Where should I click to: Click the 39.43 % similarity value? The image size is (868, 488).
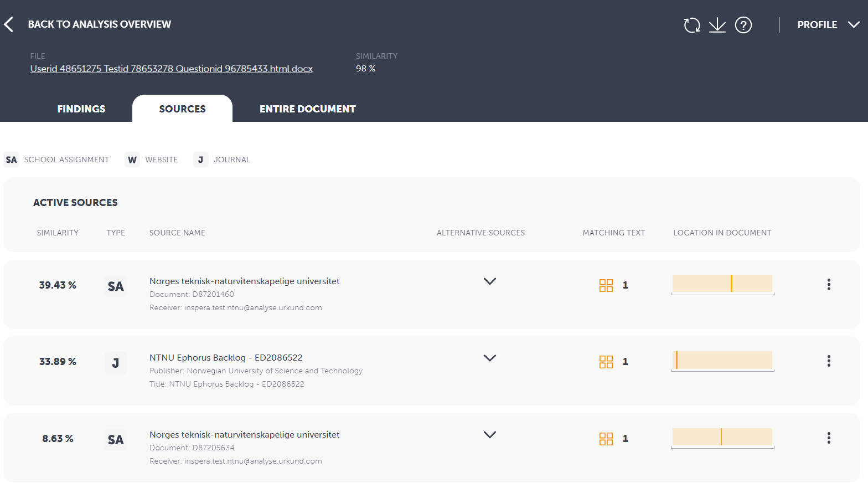[58, 285]
